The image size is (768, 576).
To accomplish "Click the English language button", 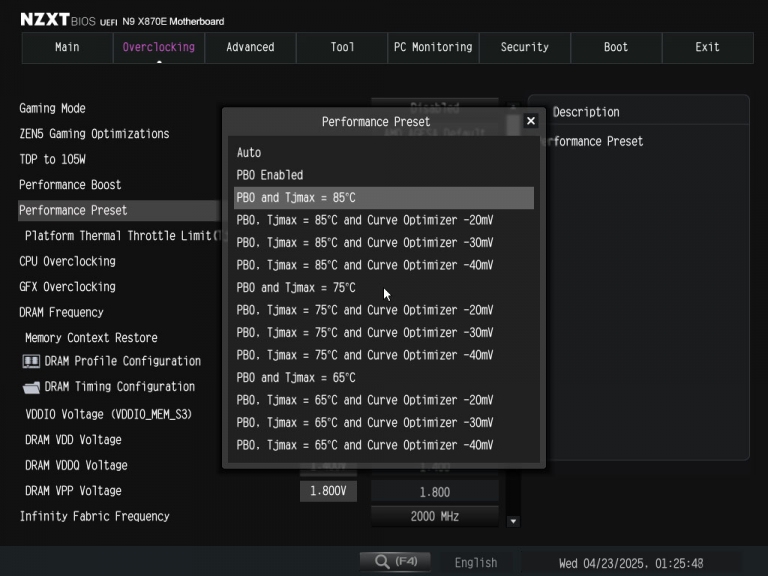I will [476, 562].
